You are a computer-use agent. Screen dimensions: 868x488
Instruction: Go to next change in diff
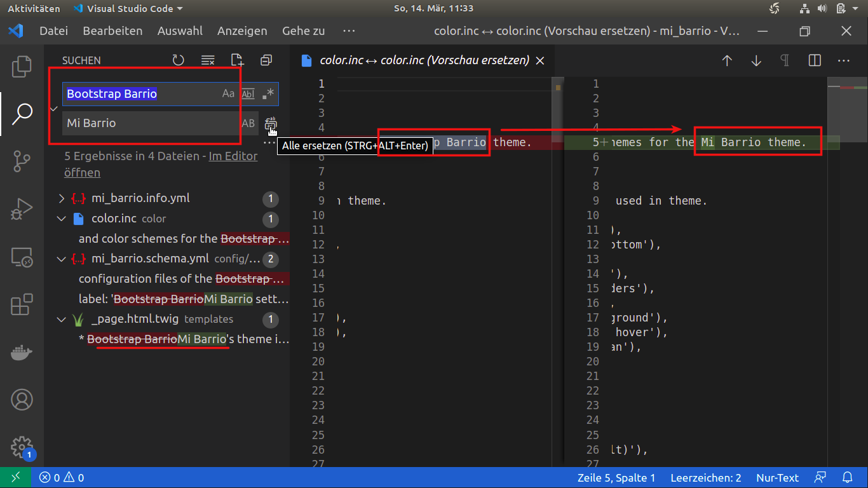coord(756,60)
